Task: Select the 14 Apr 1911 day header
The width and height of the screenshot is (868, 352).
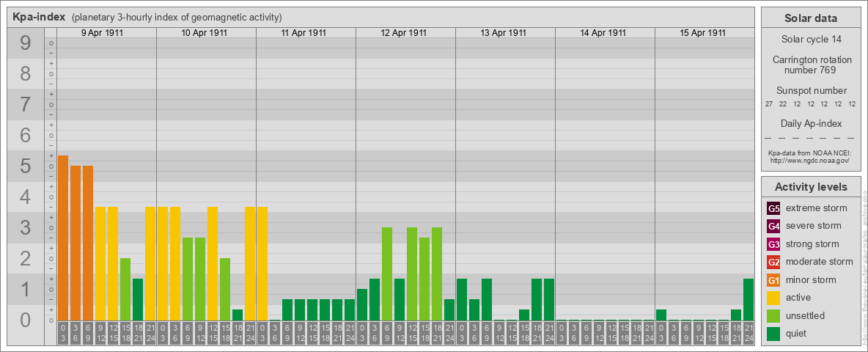Action: click(x=603, y=33)
